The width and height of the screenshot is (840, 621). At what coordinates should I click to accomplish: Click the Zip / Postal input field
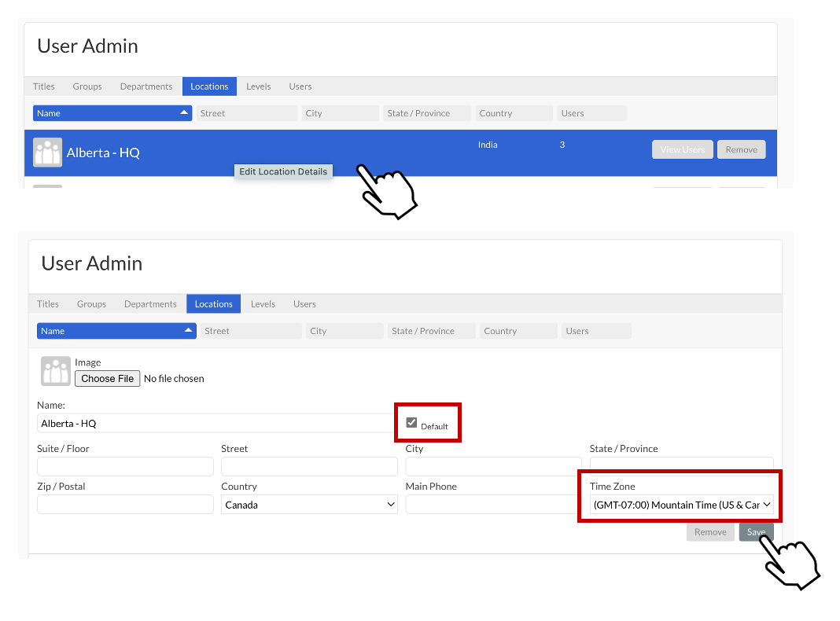(x=125, y=505)
